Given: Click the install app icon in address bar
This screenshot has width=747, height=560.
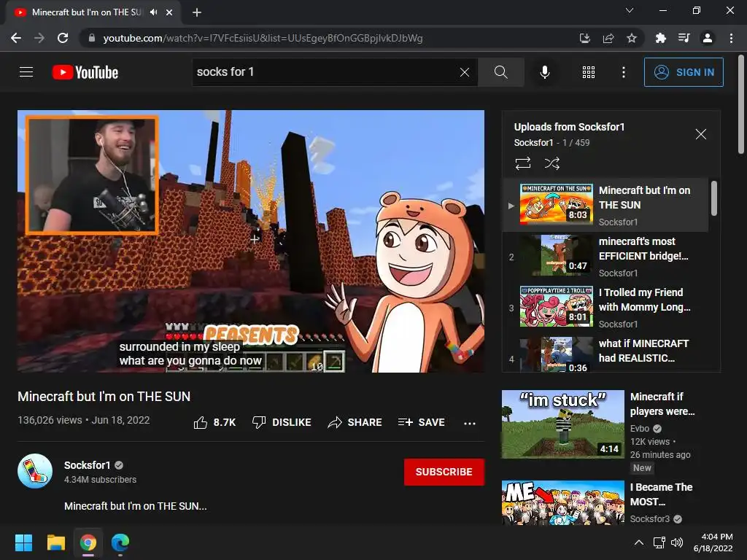Looking at the screenshot, I should tap(585, 38).
